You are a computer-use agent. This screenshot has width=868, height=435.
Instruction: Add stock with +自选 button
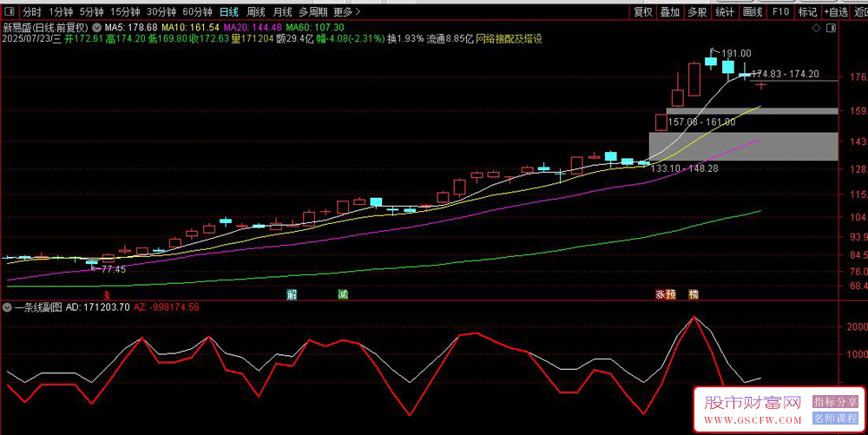click(836, 11)
